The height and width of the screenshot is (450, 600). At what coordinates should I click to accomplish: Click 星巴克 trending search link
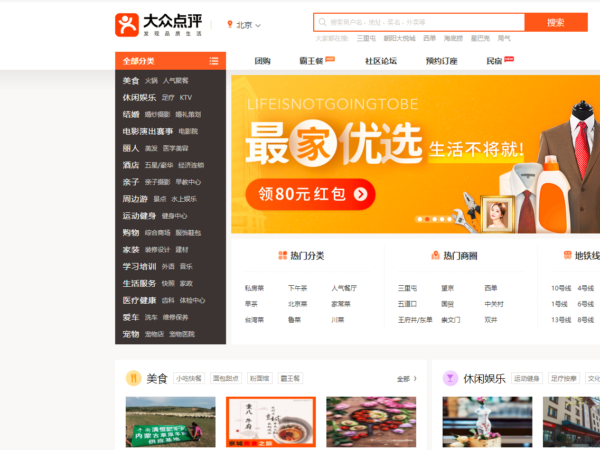point(480,38)
